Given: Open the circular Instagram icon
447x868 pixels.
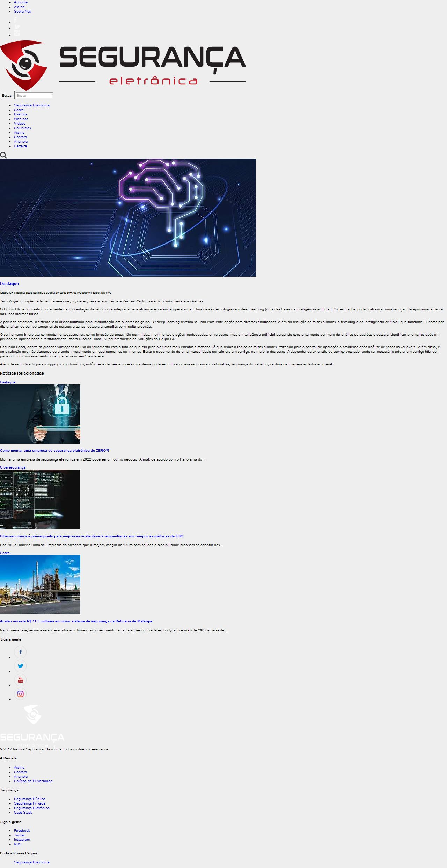Looking at the screenshot, I should click(20, 694).
